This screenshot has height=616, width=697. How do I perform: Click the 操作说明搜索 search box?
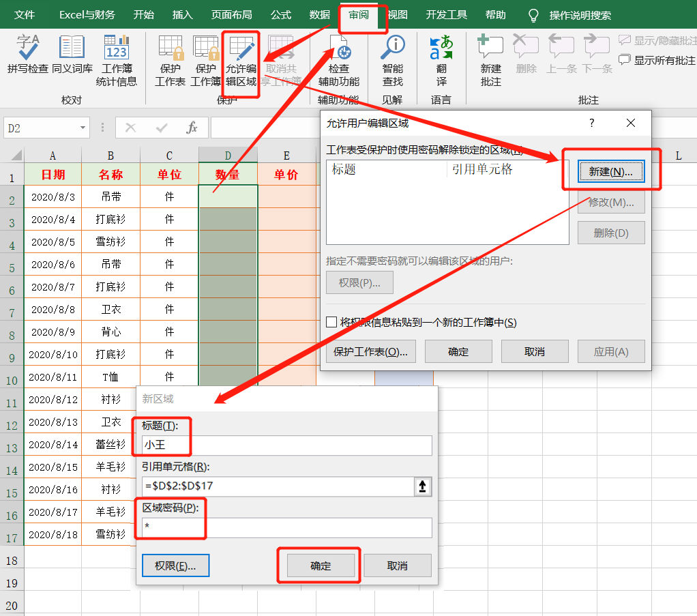point(580,16)
